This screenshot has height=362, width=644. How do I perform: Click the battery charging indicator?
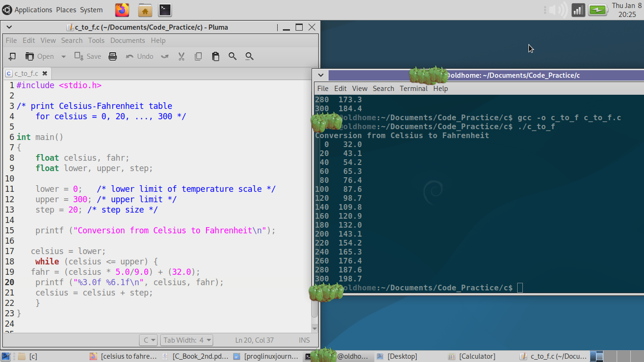point(598,10)
